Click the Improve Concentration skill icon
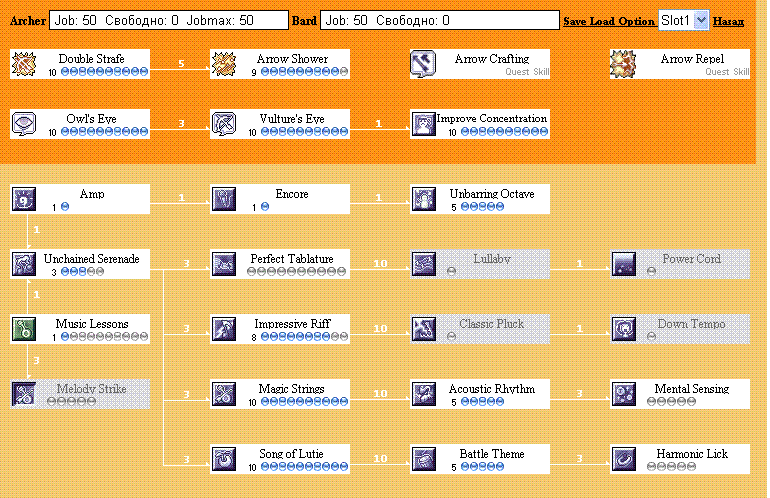 pyautogui.click(x=424, y=124)
